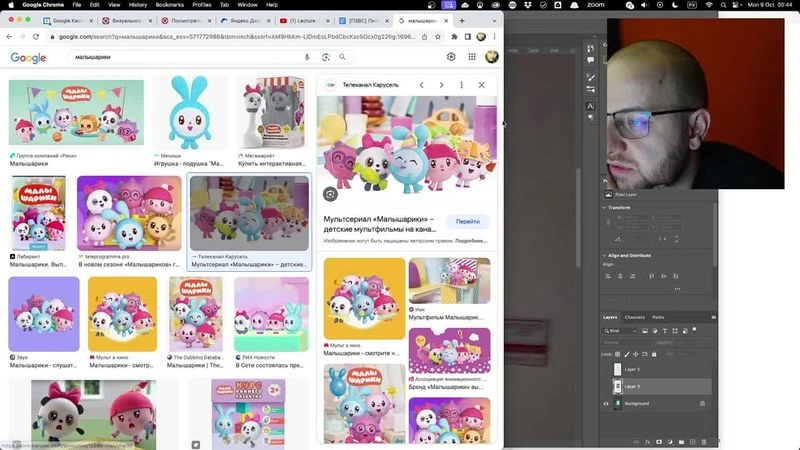Click Background layer lock icon
800x450 pixels.
coord(703,404)
